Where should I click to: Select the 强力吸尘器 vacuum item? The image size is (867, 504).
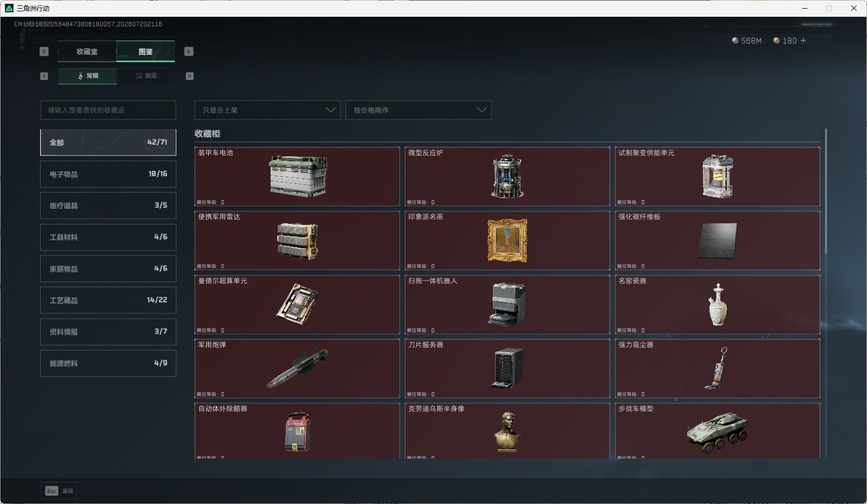(x=716, y=368)
